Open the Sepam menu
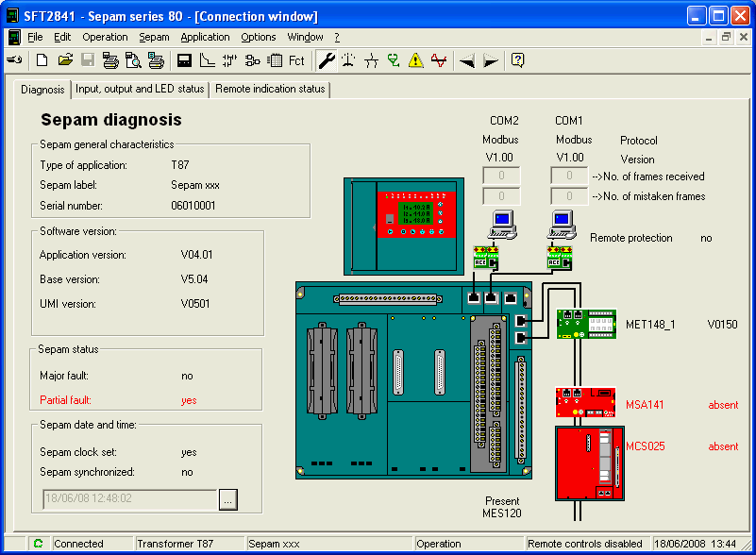 [x=154, y=37]
